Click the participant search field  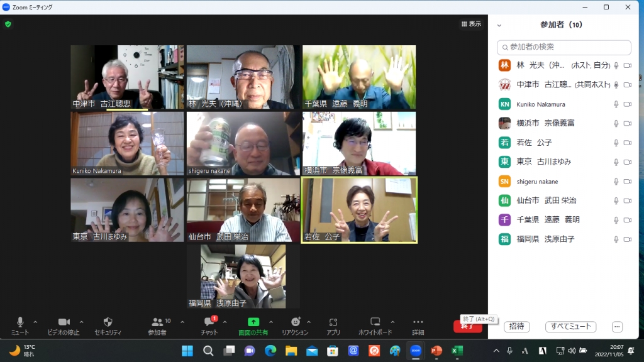pos(563,47)
